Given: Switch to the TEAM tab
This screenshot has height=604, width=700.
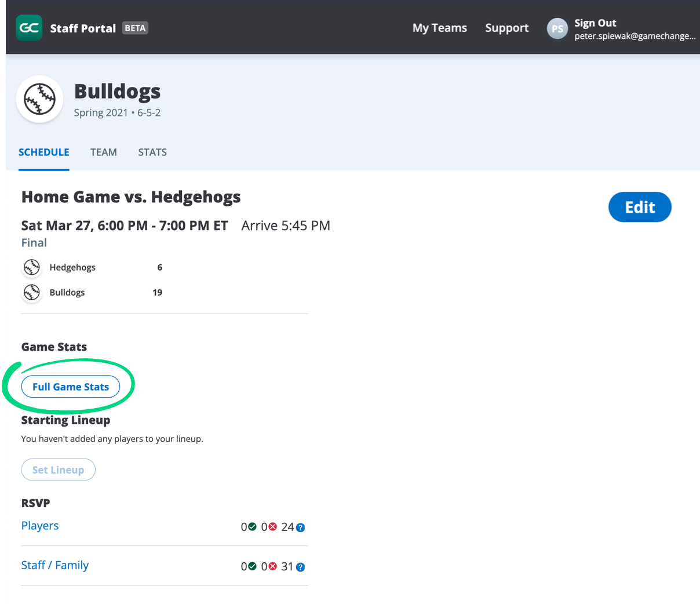Looking at the screenshot, I should 103,152.
